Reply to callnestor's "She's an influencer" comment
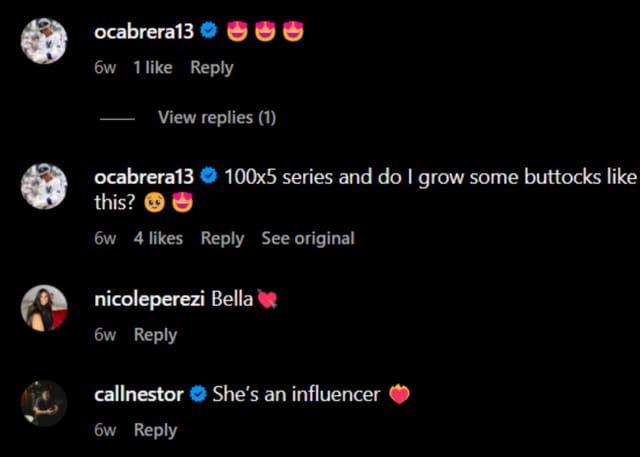Viewport: 640px width, 457px height. pos(155,430)
